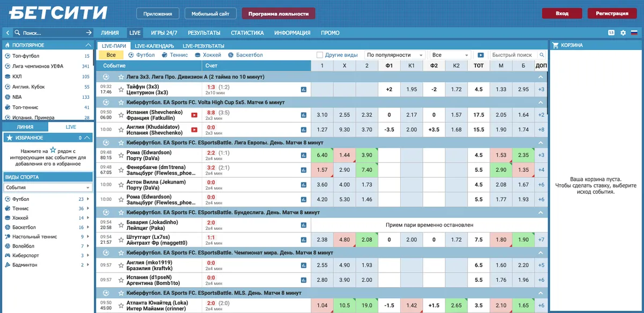Collapse the Популярное panel
The width and height of the screenshot is (644, 313).
pyautogui.click(x=89, y=45)
